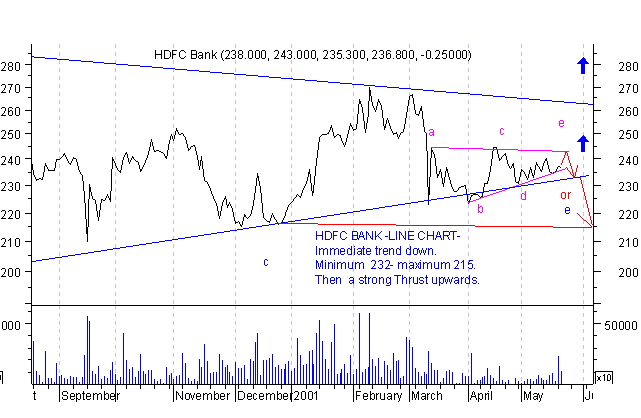Click the blue up arrow beside the 250 level
641x418 pixels.
tap(583, 144)
